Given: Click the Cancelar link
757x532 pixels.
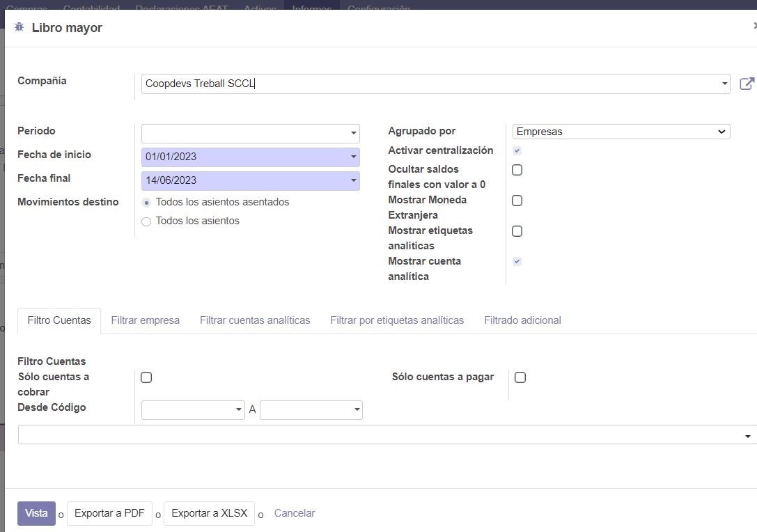Looking at the screenshot, I should point(295,513).
